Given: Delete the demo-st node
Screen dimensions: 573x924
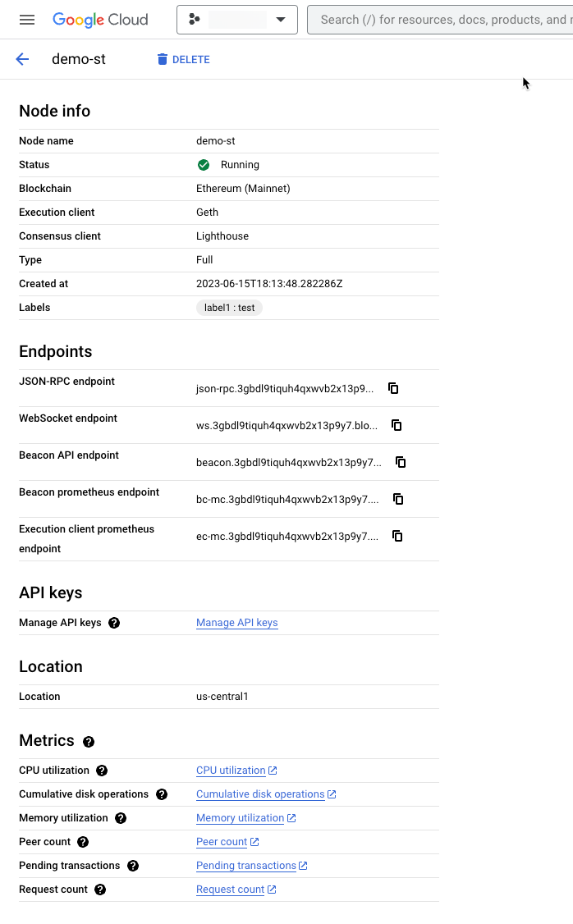Looking at the screenshot, I should tap(182, 59).
